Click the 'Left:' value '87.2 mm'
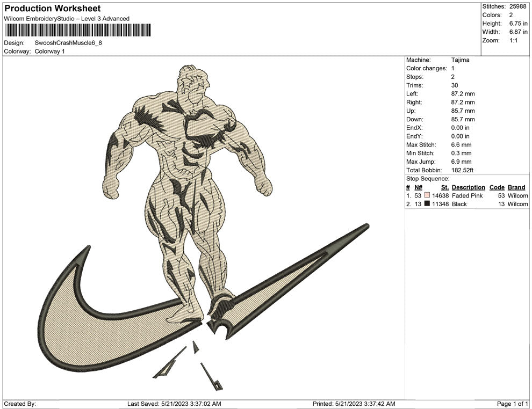The height and width of the screenshot is (409, 532). click(463, 94)
